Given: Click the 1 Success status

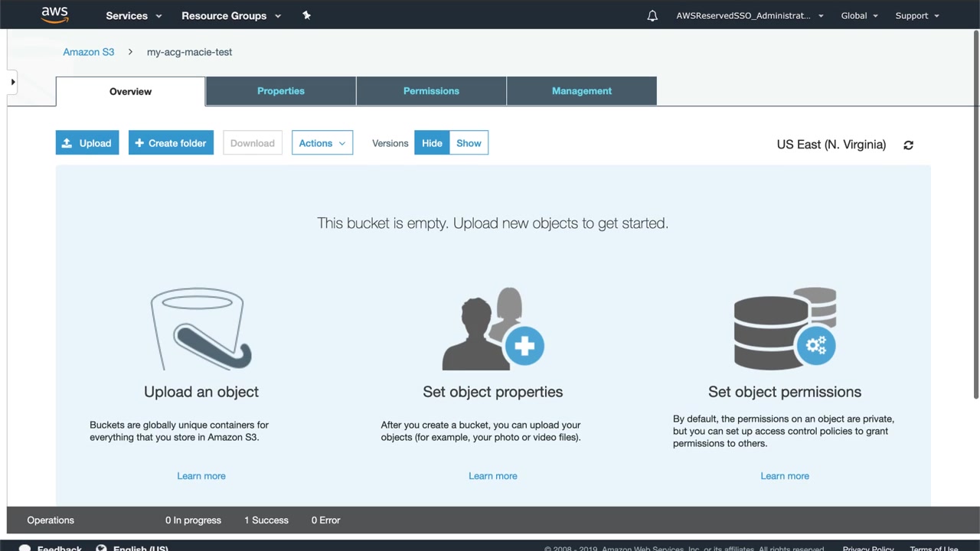Looking at the screenshot, I should click(x=266, y=520).
